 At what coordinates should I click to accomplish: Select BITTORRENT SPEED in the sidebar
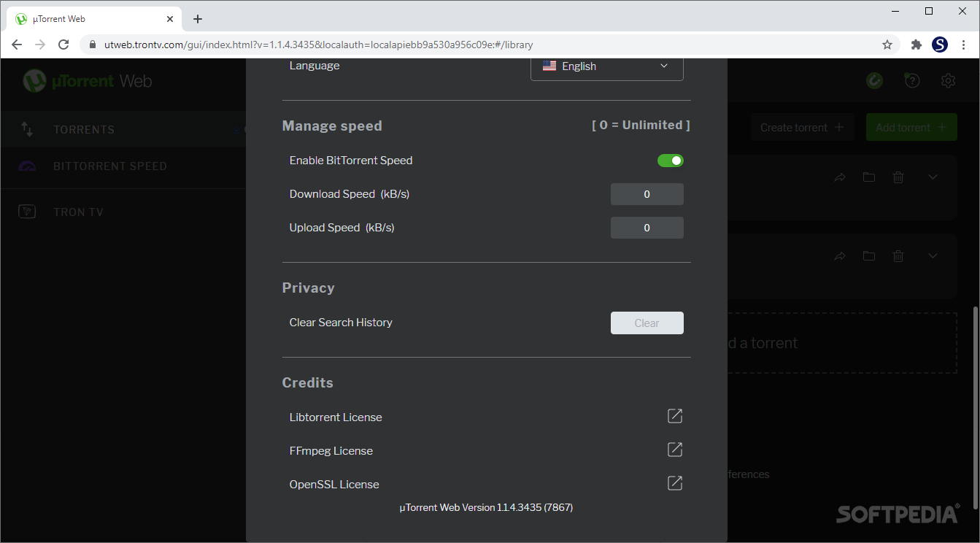(x=110, y=166)
